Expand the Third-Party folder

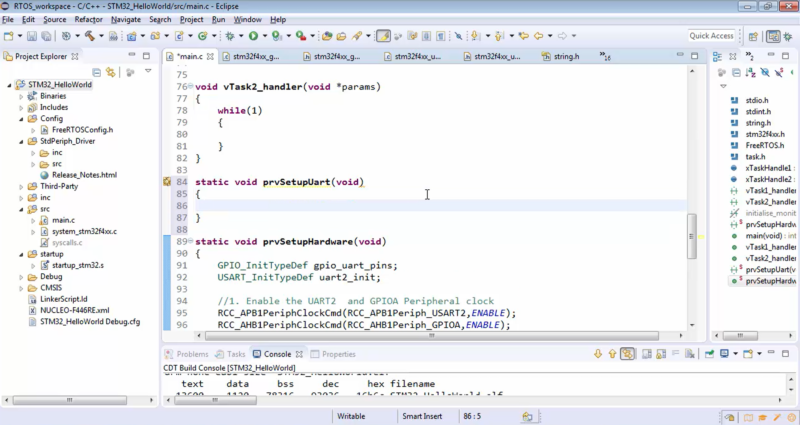coord(21,186)
